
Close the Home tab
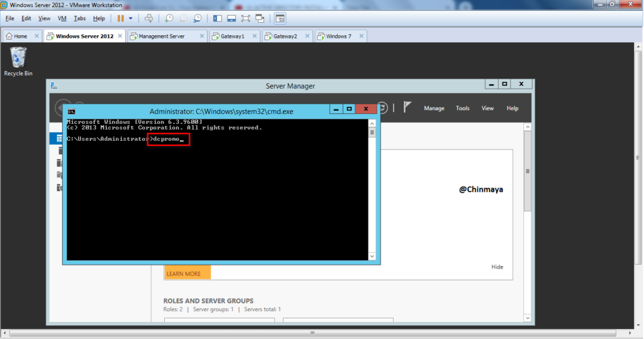(36, 36)
